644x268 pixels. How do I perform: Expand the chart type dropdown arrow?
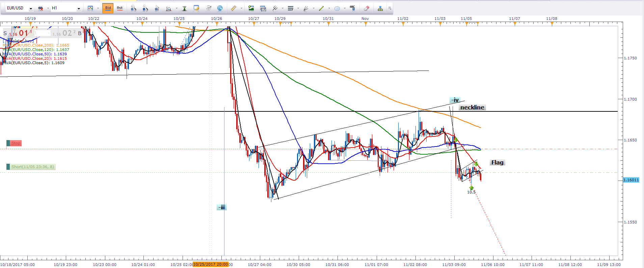pos(98,8)
